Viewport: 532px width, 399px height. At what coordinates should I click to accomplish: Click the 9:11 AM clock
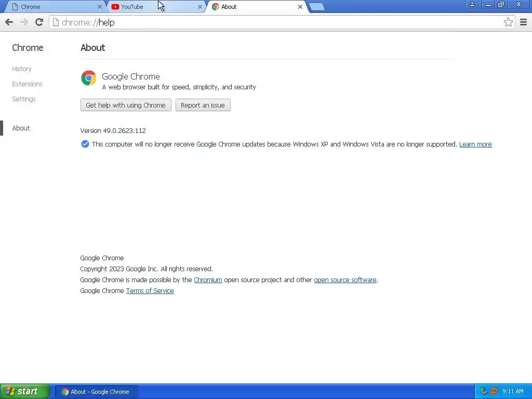513,392
